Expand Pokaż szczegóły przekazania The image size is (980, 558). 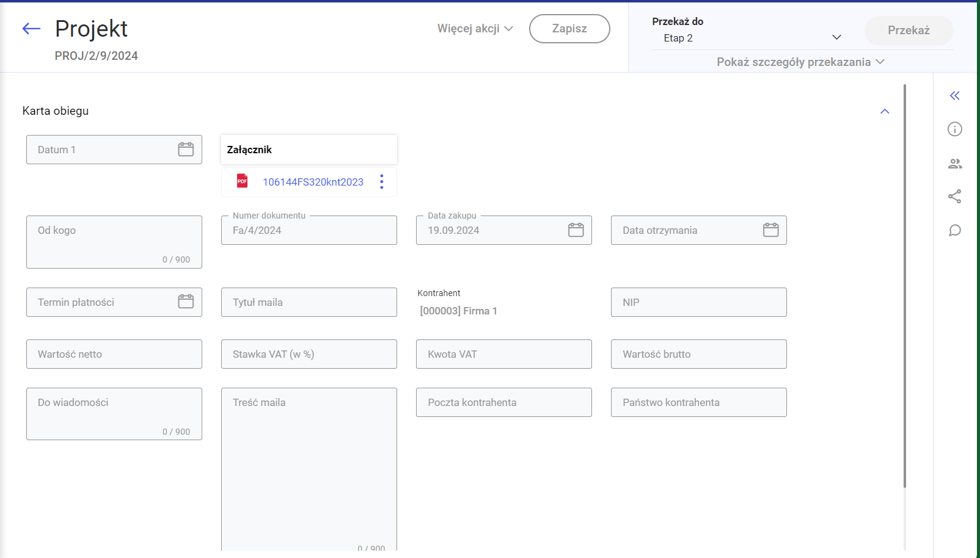click(800, 62)
